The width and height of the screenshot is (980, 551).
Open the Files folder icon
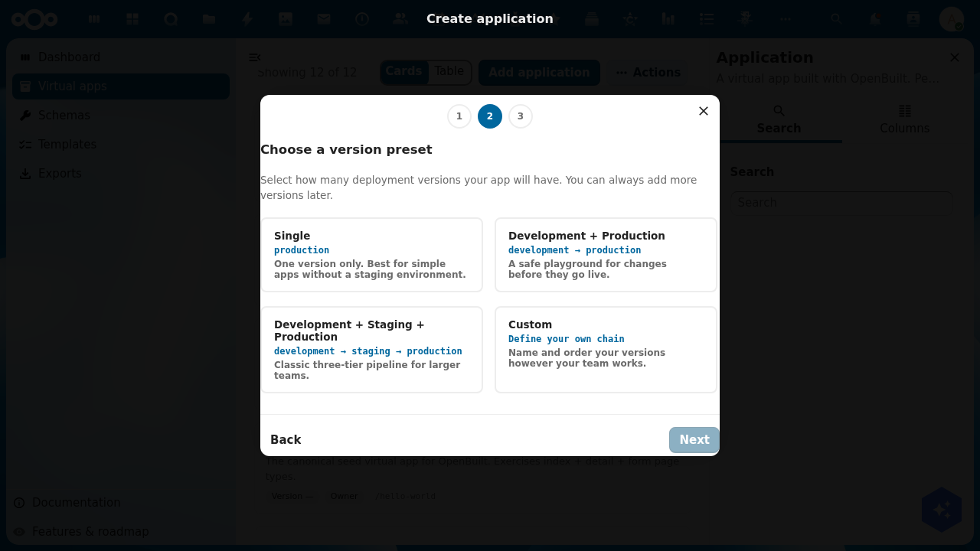pyautogui.click(x=209, y=19)
